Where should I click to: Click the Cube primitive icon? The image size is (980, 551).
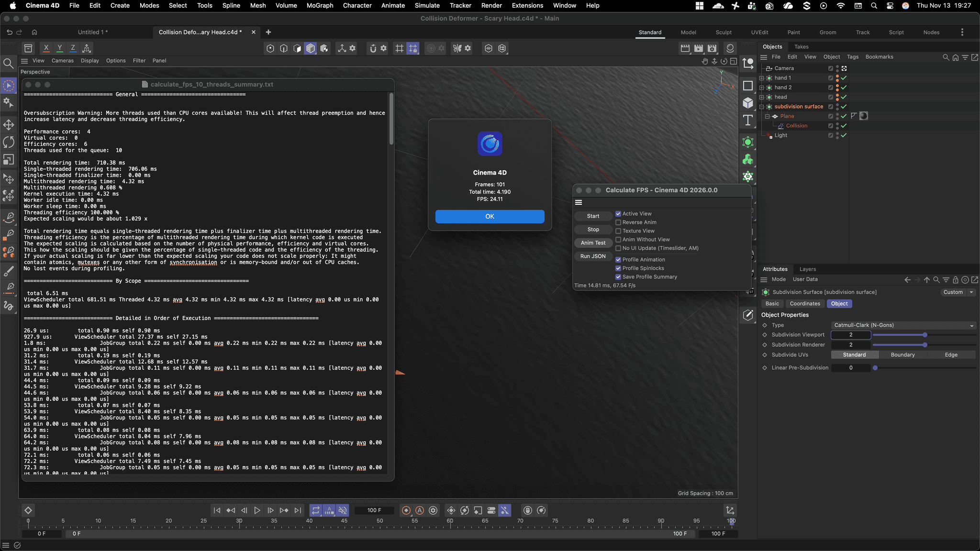pos(748,103)
